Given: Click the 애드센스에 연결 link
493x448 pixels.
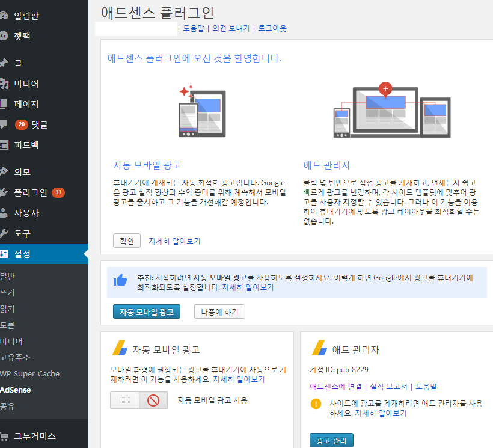Looking at the screenshot, I should [x=336, y=387].
